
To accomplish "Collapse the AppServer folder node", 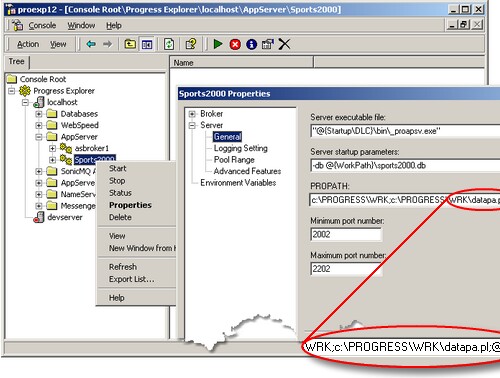I will [39, 137].
